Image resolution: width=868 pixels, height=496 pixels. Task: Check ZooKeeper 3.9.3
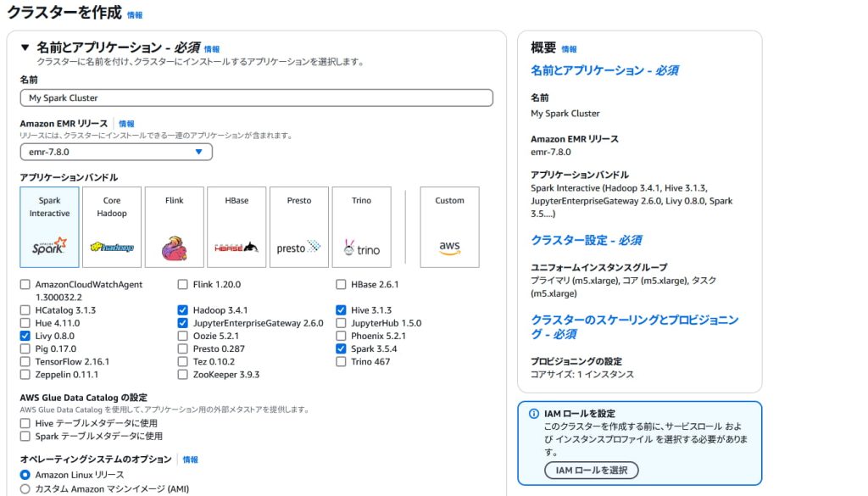183,375
